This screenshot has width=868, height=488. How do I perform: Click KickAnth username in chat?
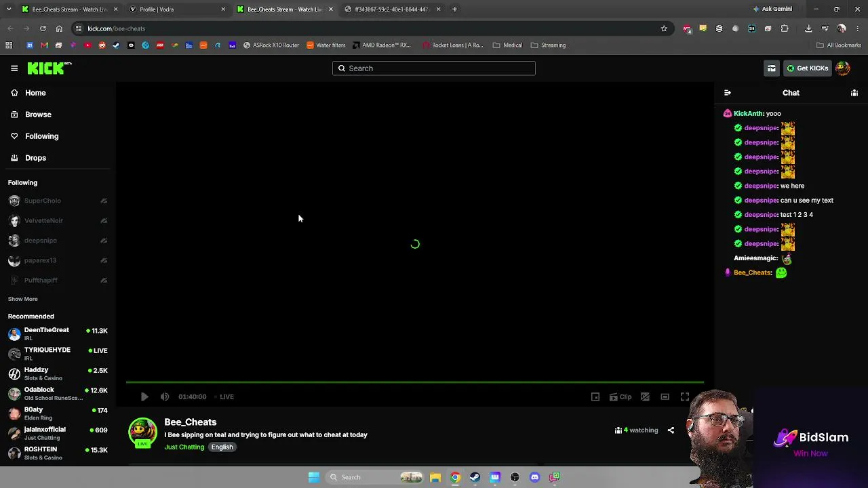pyautogui.click(x=749, y=114)
